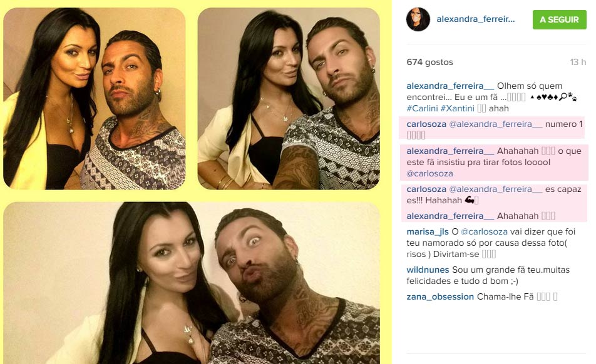This screenshot has height=364, width=596.
Task: Open carlosoza username on 'es capaz' comment
Action: coord(426,189)
